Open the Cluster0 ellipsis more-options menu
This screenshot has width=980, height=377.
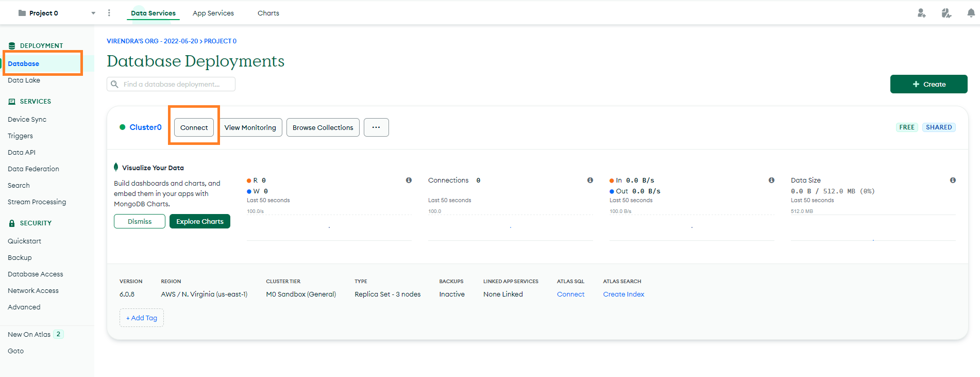[x=376, y=127]
